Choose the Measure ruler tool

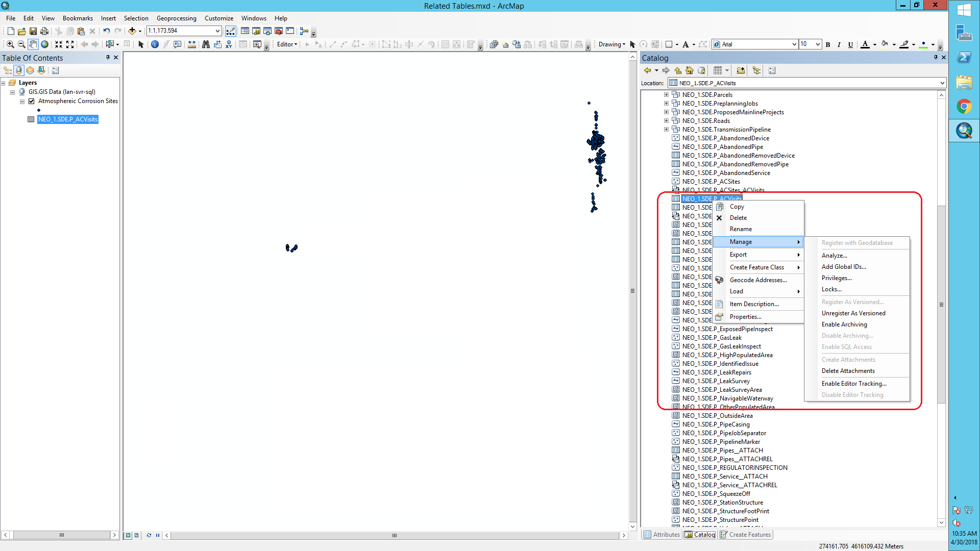(x=192, y=44)
